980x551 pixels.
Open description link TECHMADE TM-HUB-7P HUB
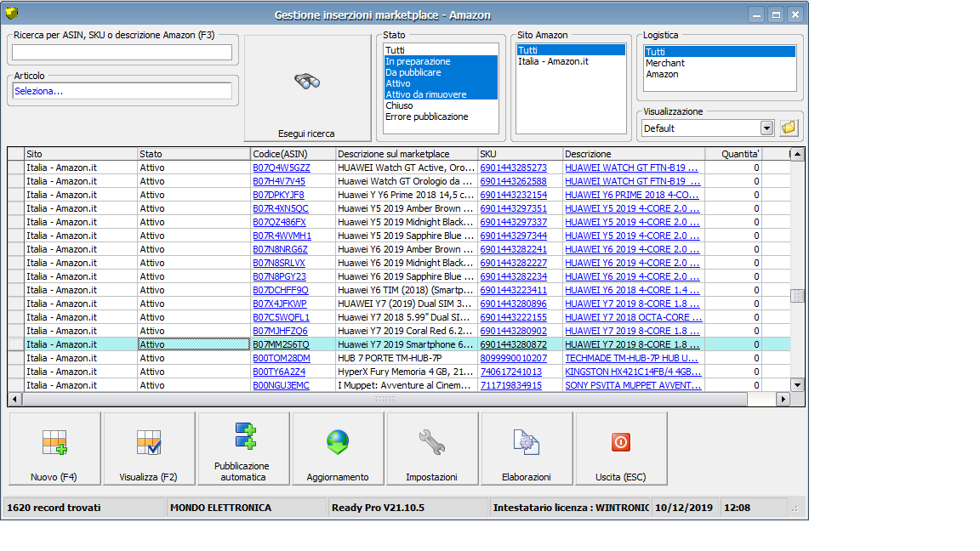point(631,358)
